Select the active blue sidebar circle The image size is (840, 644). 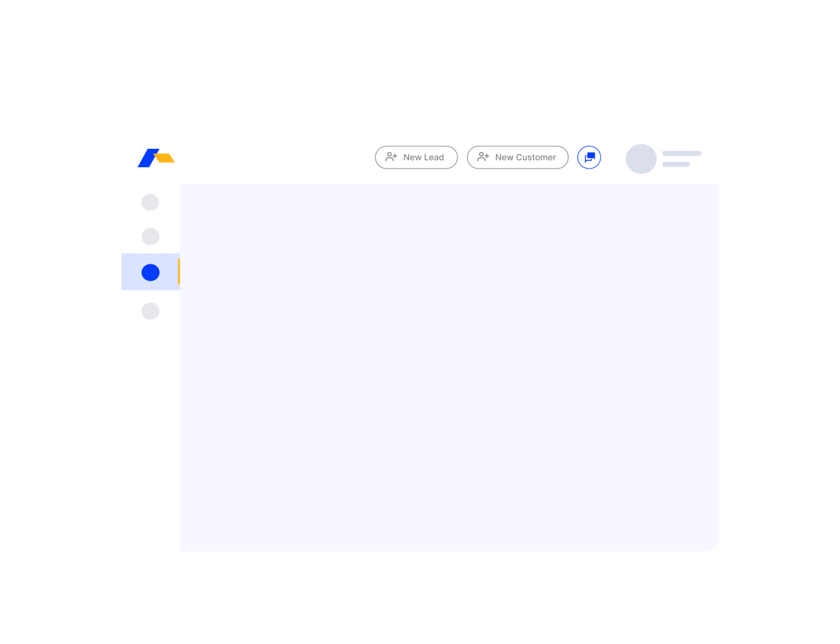point(150,272)
